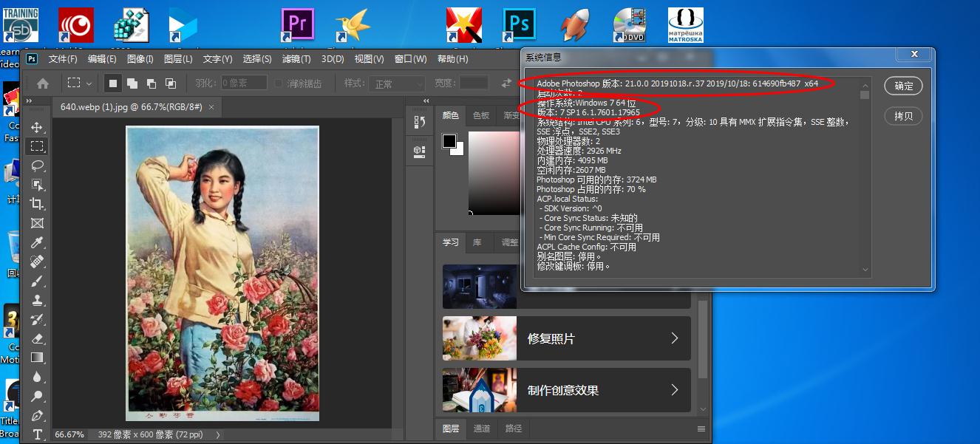Open the marquee tool preset picker
980x444 pixels.
(80, 83)
